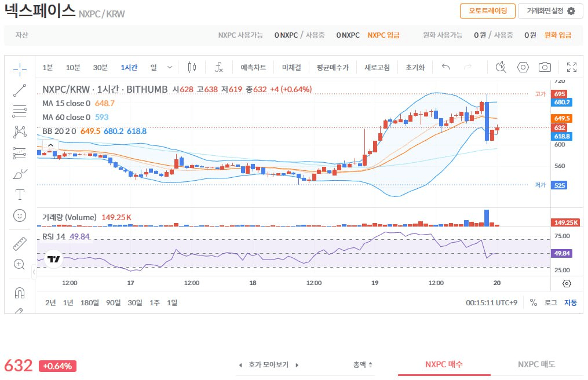The width and height of the screenshot is (588, 380).
Task: Toggle the auto scale option
Action: click(x=571, y=302)
